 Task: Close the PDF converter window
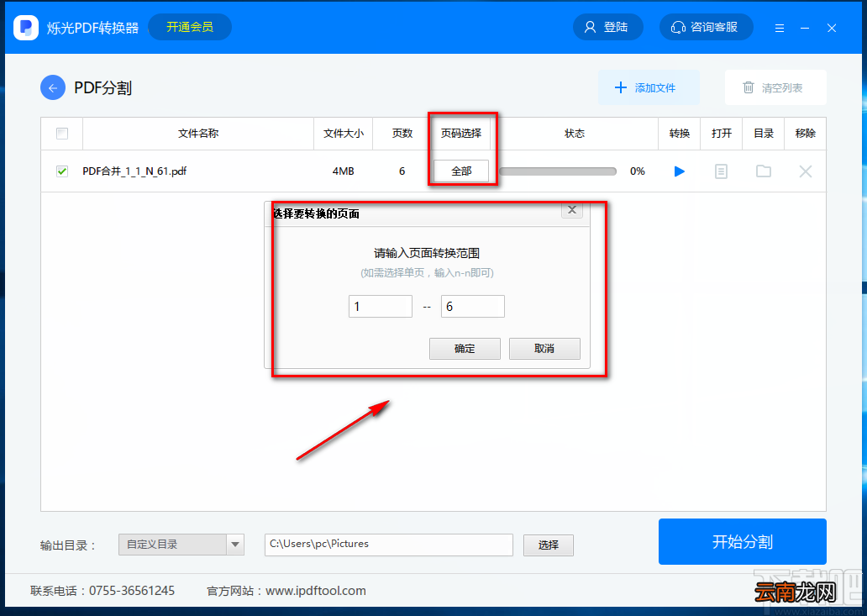(x=832, y=28)
